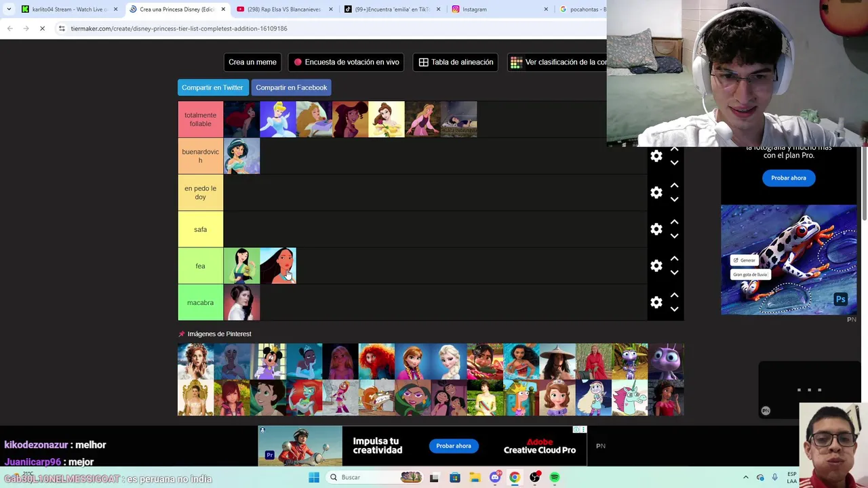Move safa tier down with arrow
The width and height of the screenshot is (868, 488).
(x=674, y=236)
